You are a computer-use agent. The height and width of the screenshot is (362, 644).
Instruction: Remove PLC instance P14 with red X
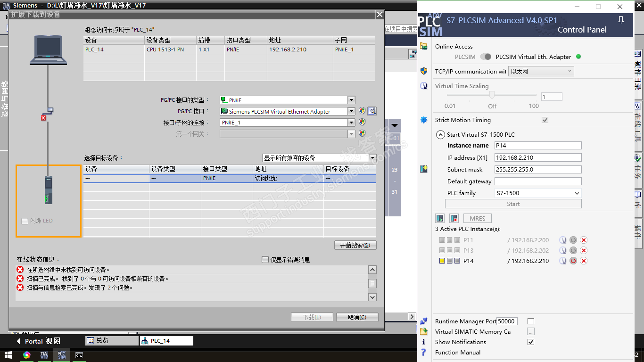pyautogui.click(x=584, y=261)
